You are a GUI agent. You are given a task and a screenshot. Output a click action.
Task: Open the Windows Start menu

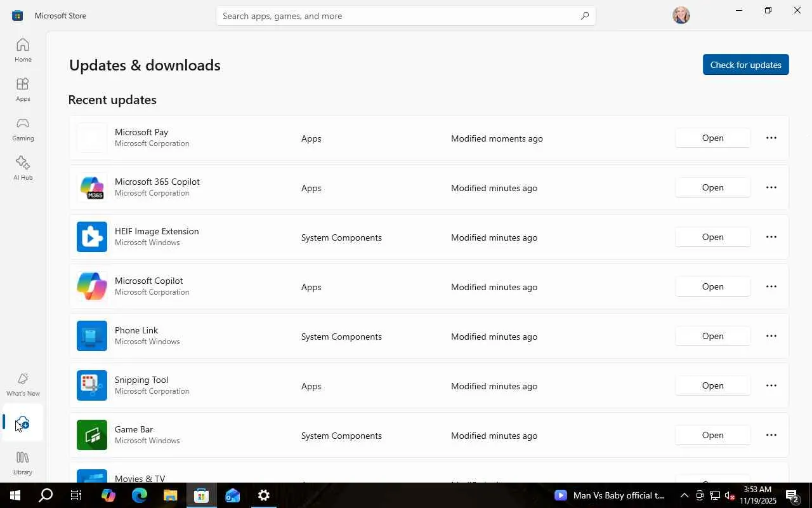[15, 495]
